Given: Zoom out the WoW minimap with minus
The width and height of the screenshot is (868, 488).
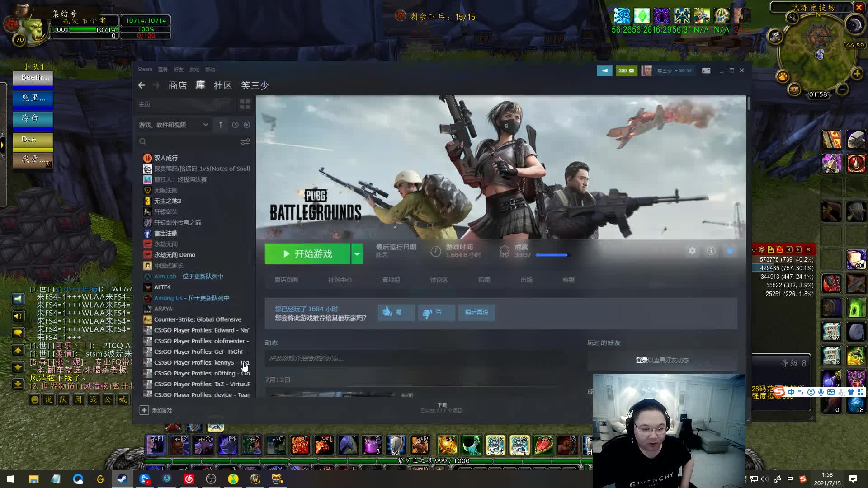Looking at the screenshot, I should coord(842,89).
